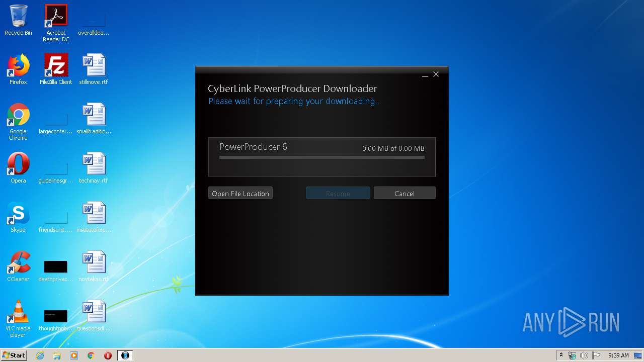Select institutefixe... document icon
Screen dimensions: 644x362
tap(94, 217)
